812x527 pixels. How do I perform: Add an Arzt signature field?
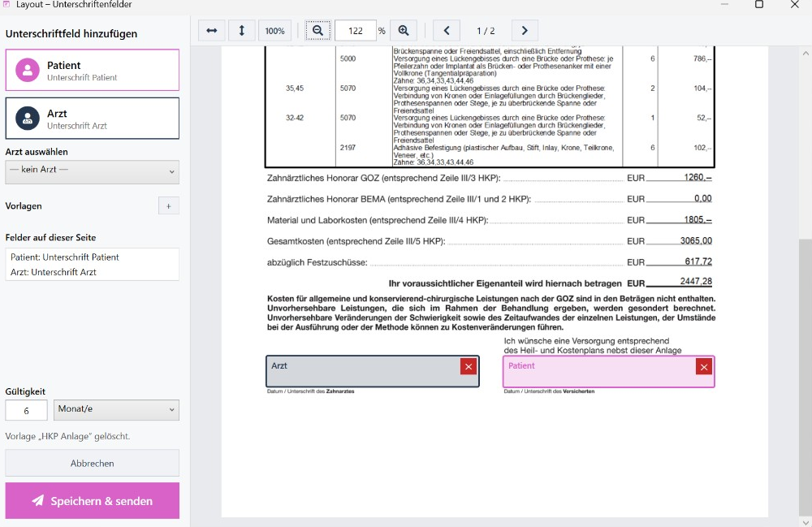(x=93, y=119)
